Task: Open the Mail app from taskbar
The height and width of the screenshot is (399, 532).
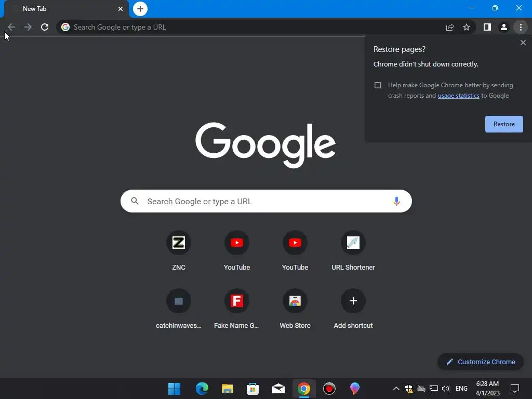Action: [x=278, y=389]
